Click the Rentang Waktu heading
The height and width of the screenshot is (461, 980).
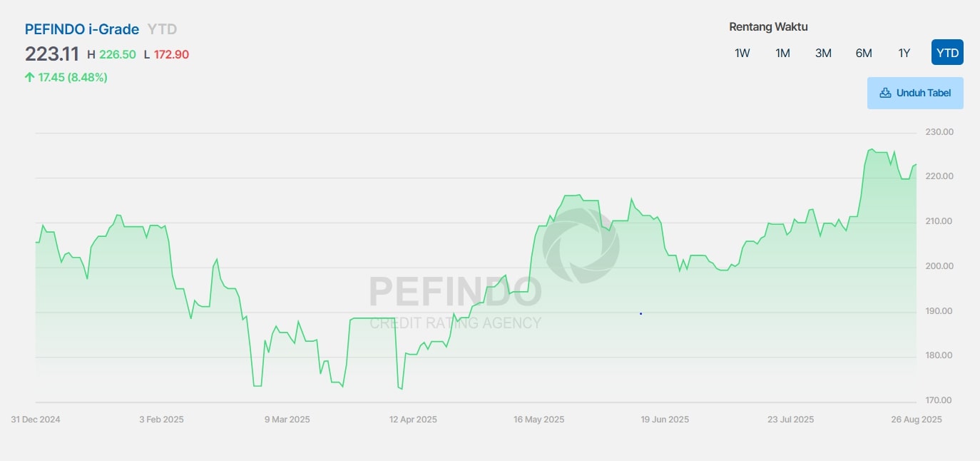point(768,27)
